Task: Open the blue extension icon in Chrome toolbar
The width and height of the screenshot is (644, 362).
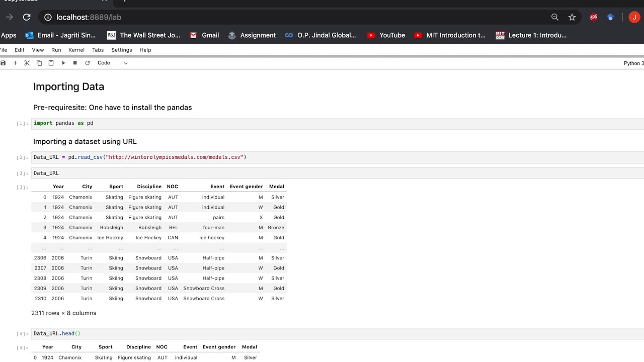Action: 610,17
